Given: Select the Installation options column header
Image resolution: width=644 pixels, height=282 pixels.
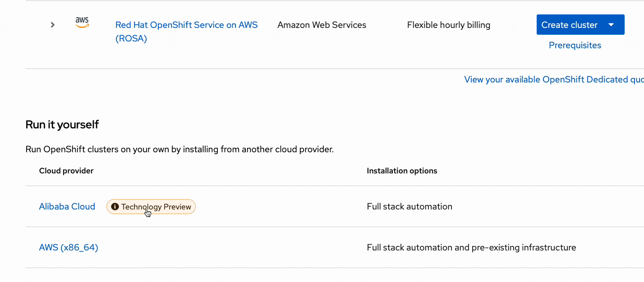Looking at the screenshot, I should tap(402, 171).
